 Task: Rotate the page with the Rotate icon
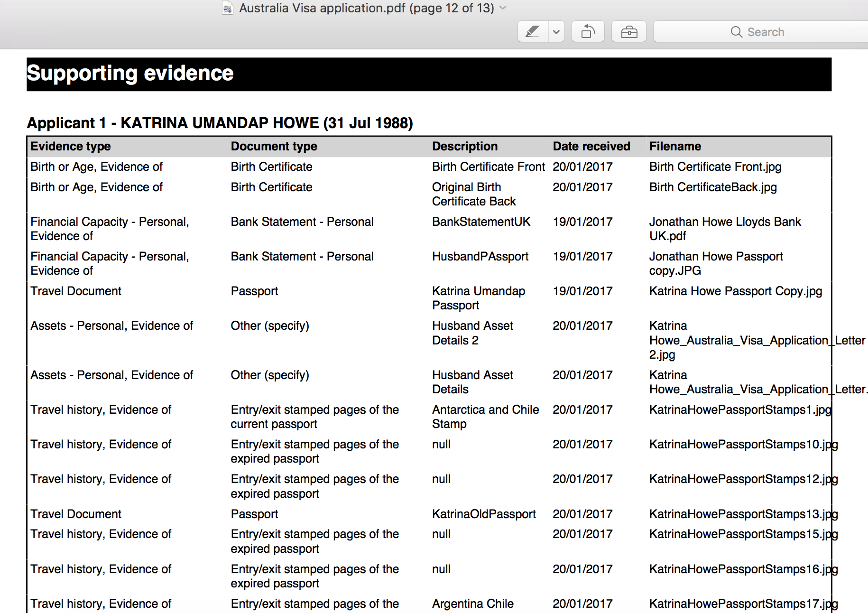click(x=588, y=32)
